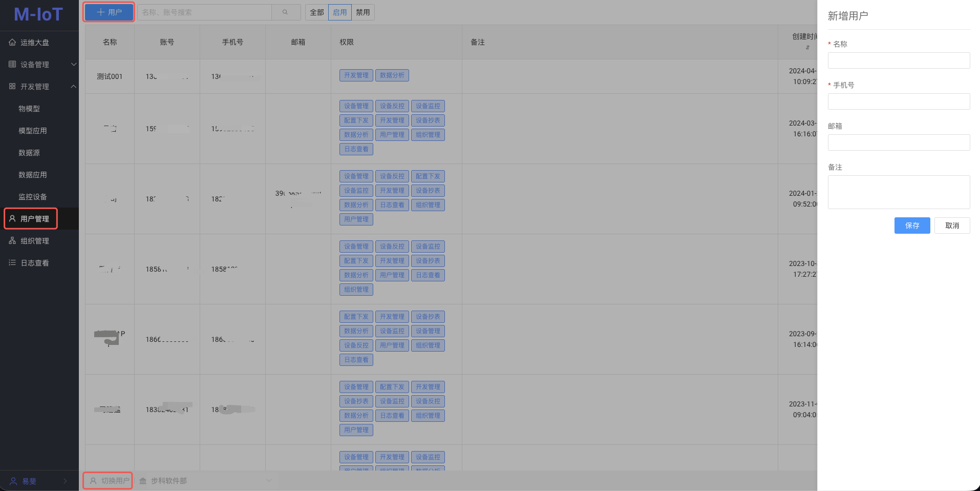
Task: Collapse the 开发管理 menu chevron
Action: pyautogui.click(x=73, y=87)
